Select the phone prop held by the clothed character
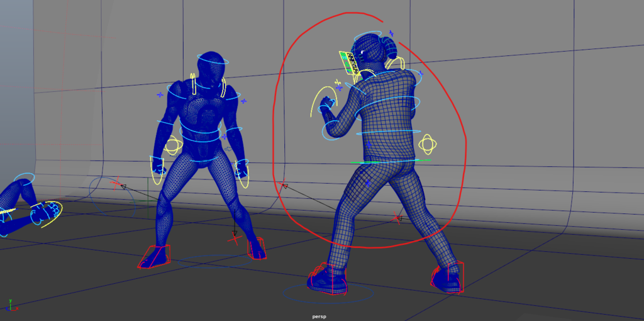The height and width of the screenshot is (321, 644). tap(349, 63)
